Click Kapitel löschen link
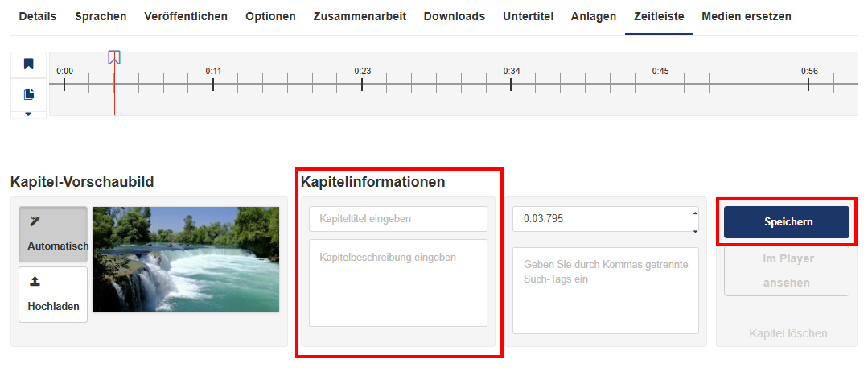Screen dimensions: 868x380 tap(788, 333)
